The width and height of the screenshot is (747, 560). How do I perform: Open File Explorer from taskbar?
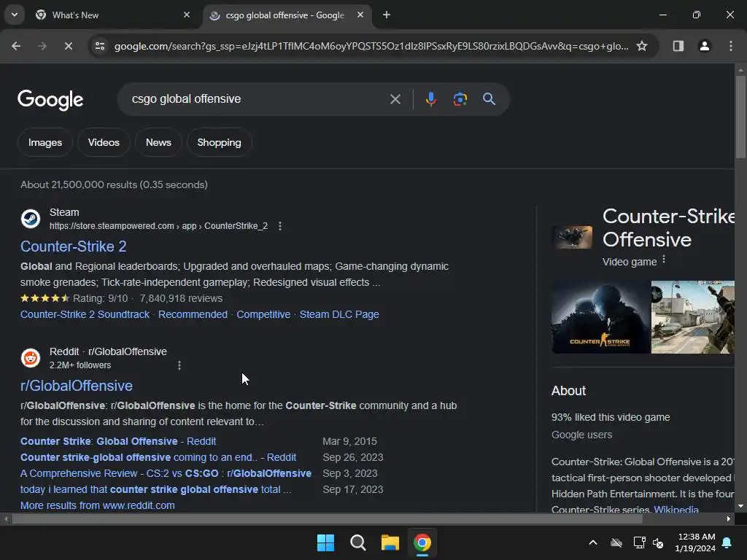390,542
